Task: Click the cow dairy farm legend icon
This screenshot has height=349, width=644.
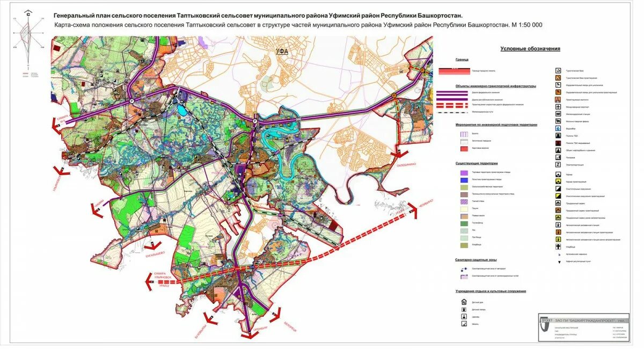Action: tap(558, 121)
